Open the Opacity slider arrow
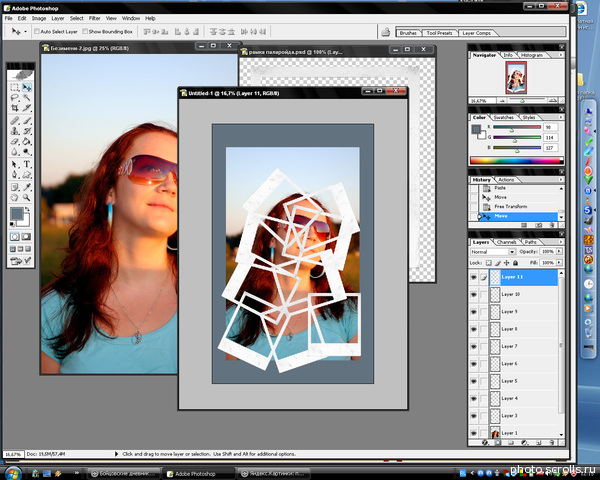Image resolution: width=600 pixels, height=480 pixels. pyautogui.click(x=559, y=251)
